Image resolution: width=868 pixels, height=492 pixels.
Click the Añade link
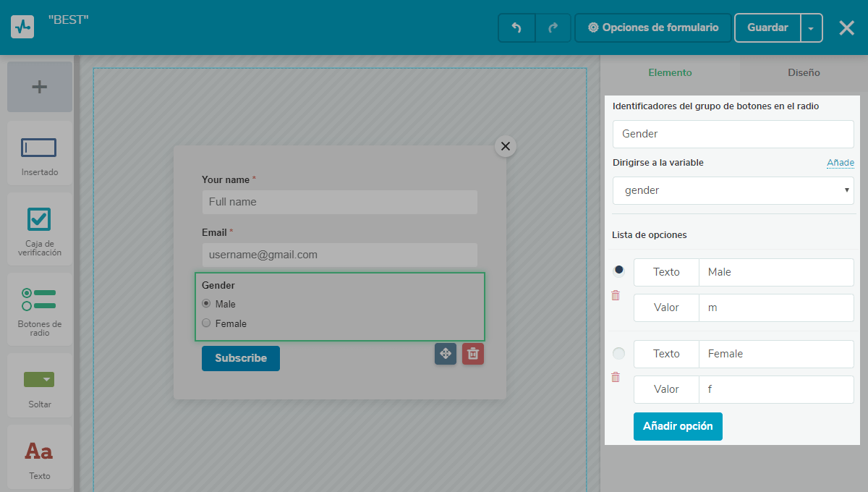coord(840,163)
